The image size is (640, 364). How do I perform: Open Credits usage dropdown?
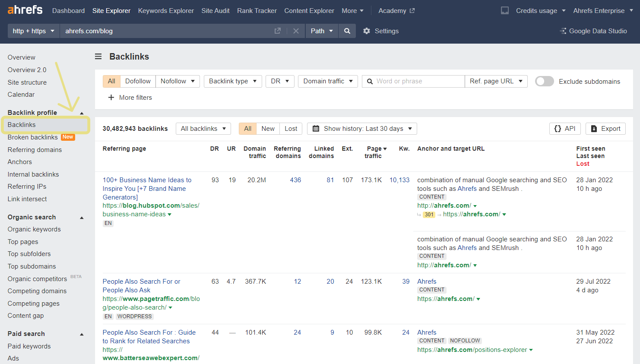(541, 10)
